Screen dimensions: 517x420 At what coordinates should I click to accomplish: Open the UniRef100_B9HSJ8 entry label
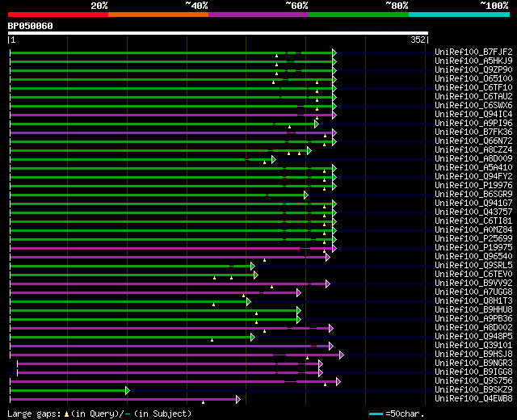click(x=473, y=355)
